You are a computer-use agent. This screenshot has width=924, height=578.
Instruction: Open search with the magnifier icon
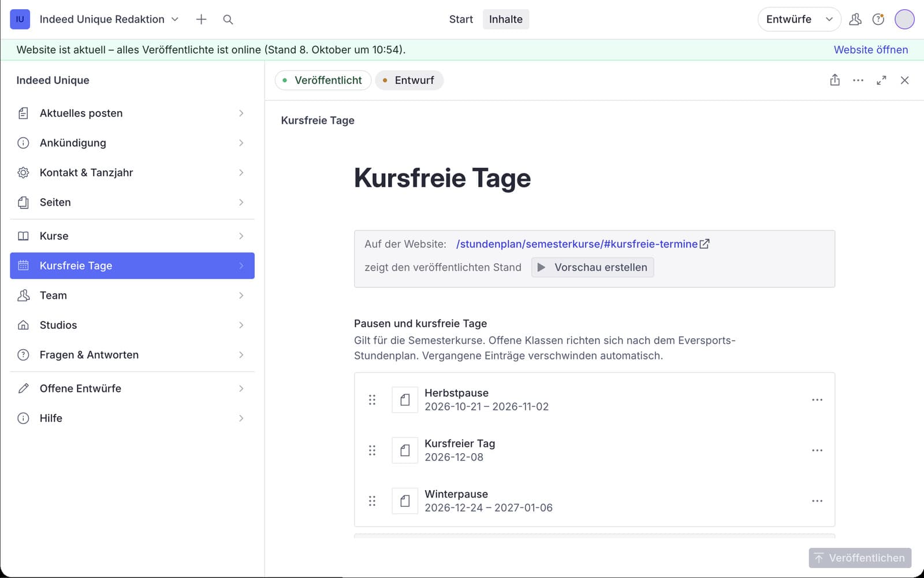click(x=228, y=20)
